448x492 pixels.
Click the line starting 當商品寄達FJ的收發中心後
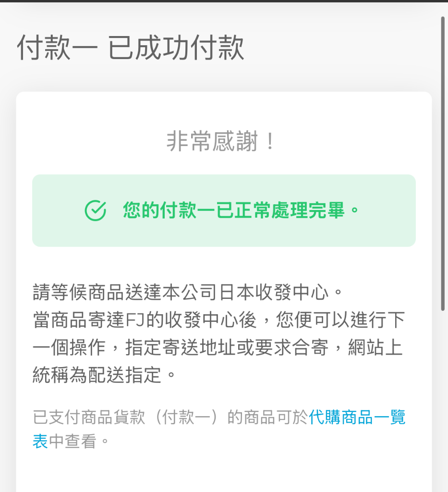(219, 320)
